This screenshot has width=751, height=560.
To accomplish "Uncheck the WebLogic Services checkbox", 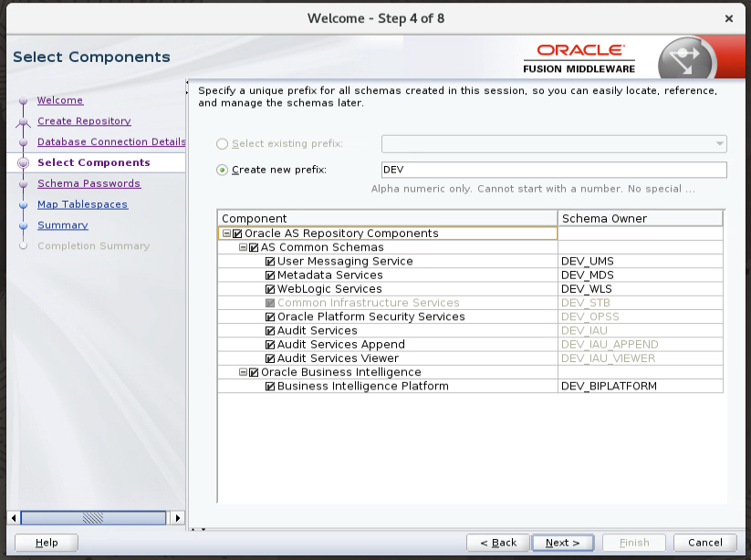I will point(270,289).
